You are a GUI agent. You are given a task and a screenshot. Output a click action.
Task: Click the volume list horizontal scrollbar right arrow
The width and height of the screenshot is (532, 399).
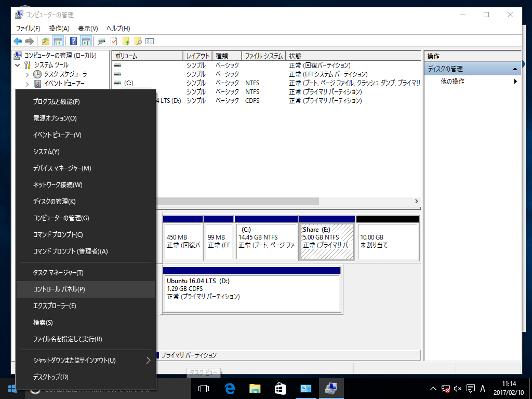click(x=416, y=202)
